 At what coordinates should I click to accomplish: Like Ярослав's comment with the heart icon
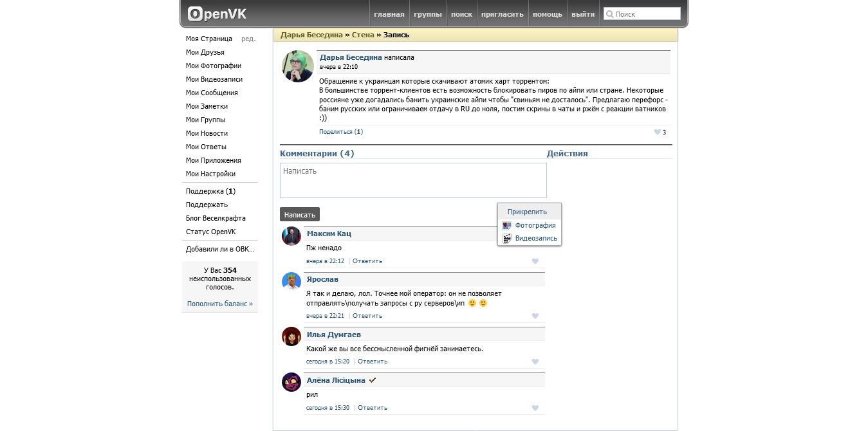(x=535, y=316)
